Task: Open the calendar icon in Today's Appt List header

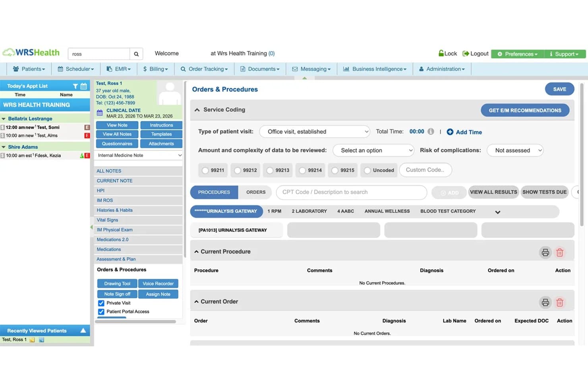Action: click(84, 86)
